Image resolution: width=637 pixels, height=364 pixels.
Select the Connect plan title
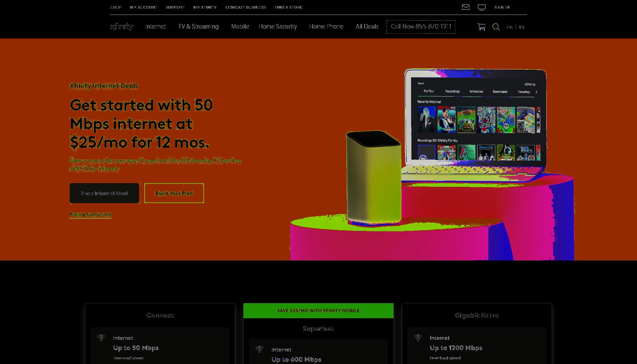coord(160,315)
